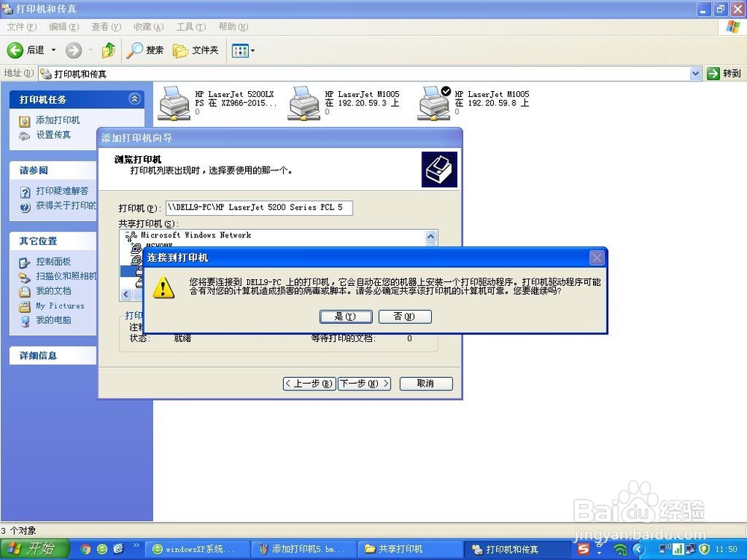Image resolution: width=747 pixels, height=560 pixels.
Task: Click the Details (详细信息) panel header
Action: coord(53,355)
